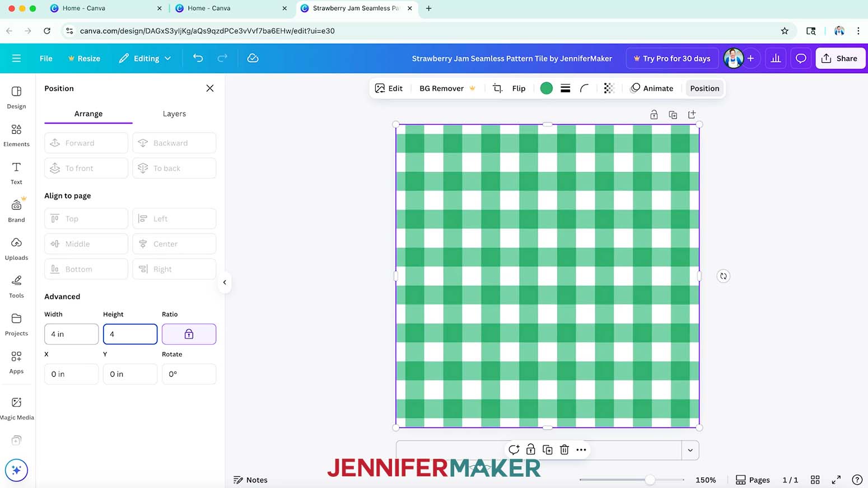
Task: Click the lock page icon above canvas
Action: 654,115
